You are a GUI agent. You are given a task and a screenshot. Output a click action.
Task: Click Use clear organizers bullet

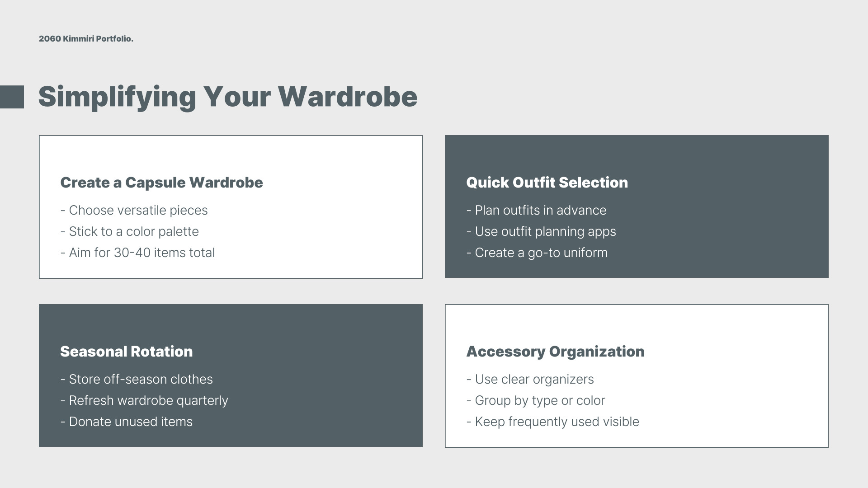530,380
